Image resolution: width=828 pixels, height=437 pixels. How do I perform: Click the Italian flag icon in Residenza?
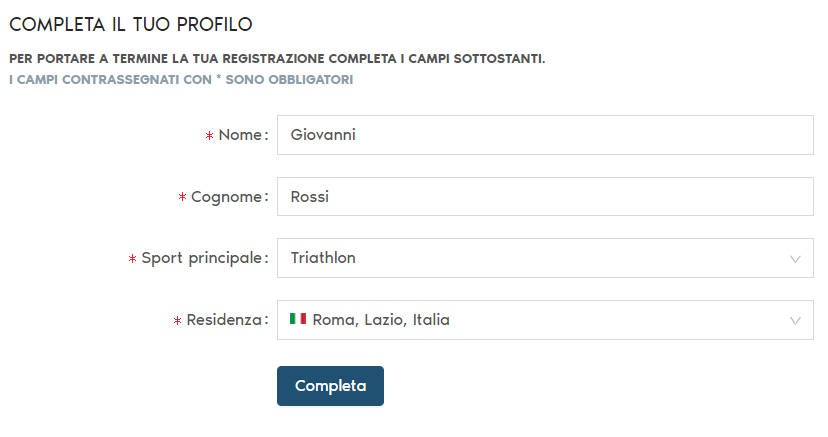point(298,319)
